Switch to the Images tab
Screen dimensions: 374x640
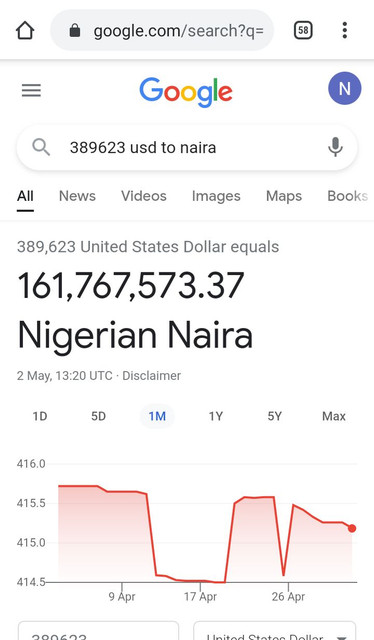(216, 196)
